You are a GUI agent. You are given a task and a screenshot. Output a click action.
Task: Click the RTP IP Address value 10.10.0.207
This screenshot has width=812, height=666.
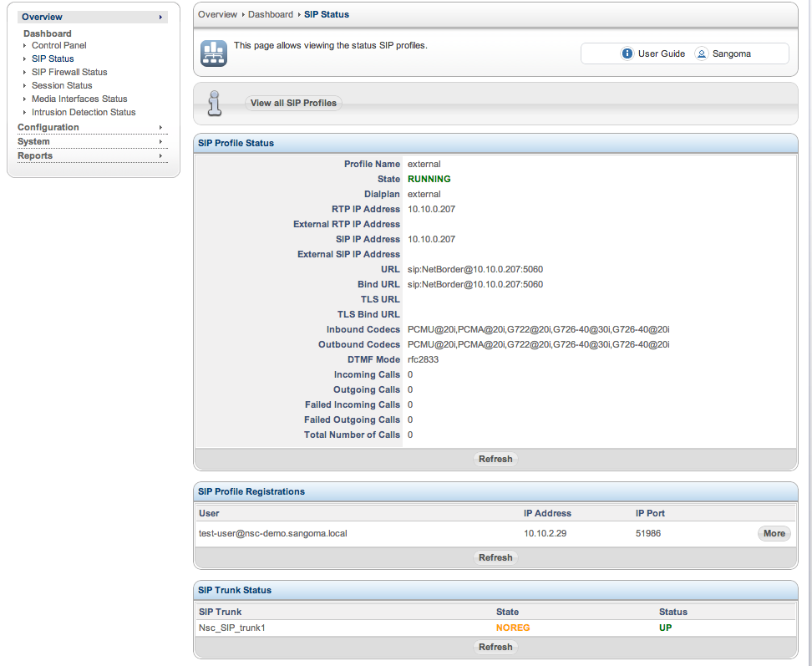point(431,209)
